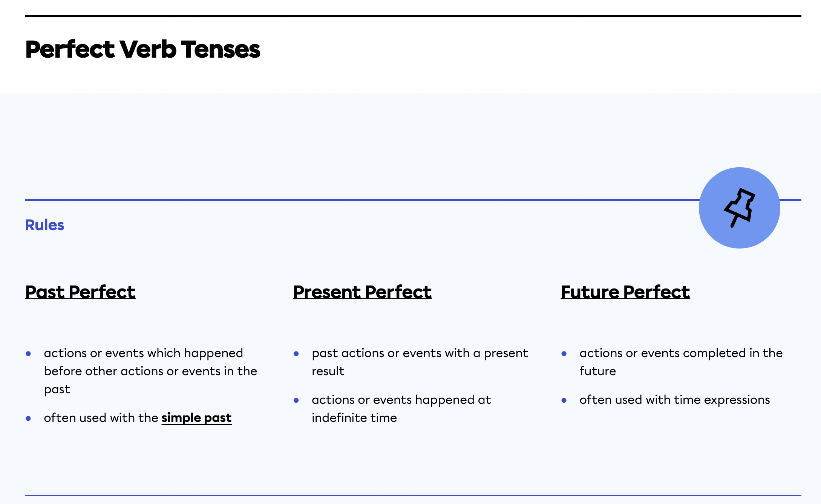Open the Future Perfect heading link
The width and height of the screenshot is (821, 504).
click(625, 292)
